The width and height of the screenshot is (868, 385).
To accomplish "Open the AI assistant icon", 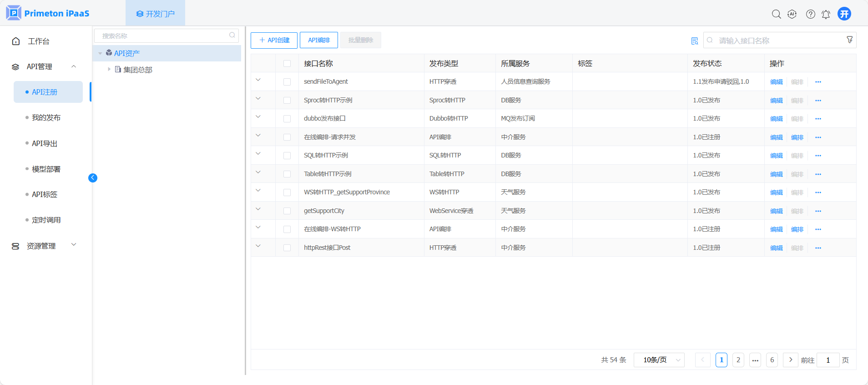I will [x=792, y=14].
